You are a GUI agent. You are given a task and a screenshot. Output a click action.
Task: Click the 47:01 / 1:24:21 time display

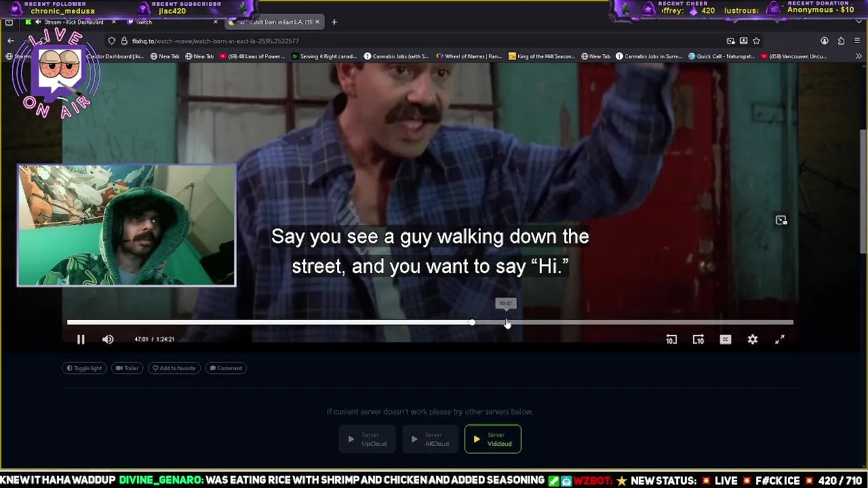click(x=155, y=340)
